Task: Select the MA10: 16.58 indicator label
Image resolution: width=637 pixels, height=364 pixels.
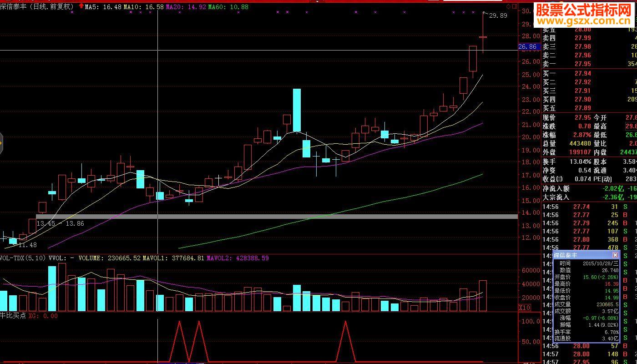Action: click(x=144, y=7)
